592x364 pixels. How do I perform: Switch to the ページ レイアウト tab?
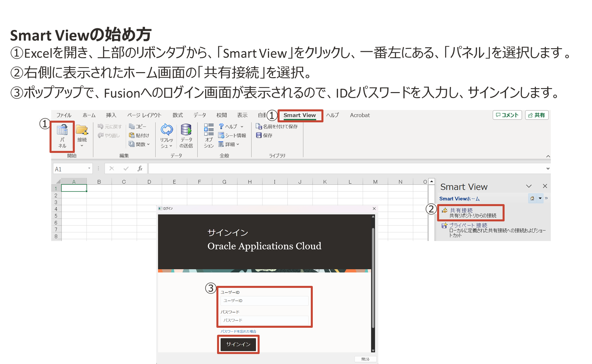pos(144,115)
